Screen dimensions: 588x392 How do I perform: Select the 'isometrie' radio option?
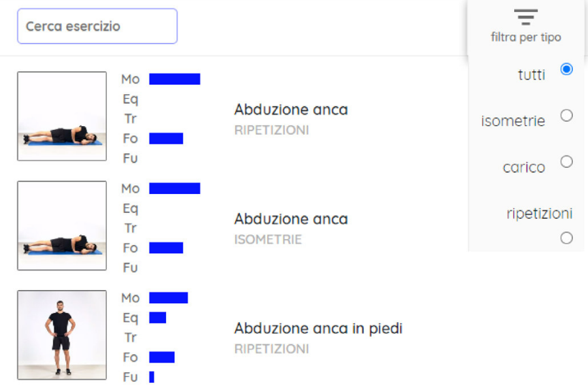(x=566, y=116)
